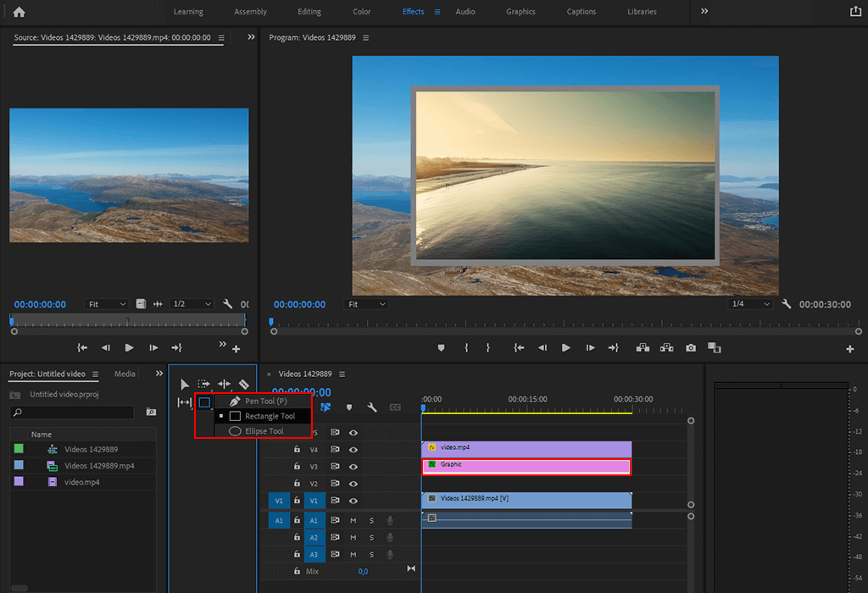The width and height of the screenshot is (868, 593).
Task: Mute audio track A1
Action: tap(353, 520)
